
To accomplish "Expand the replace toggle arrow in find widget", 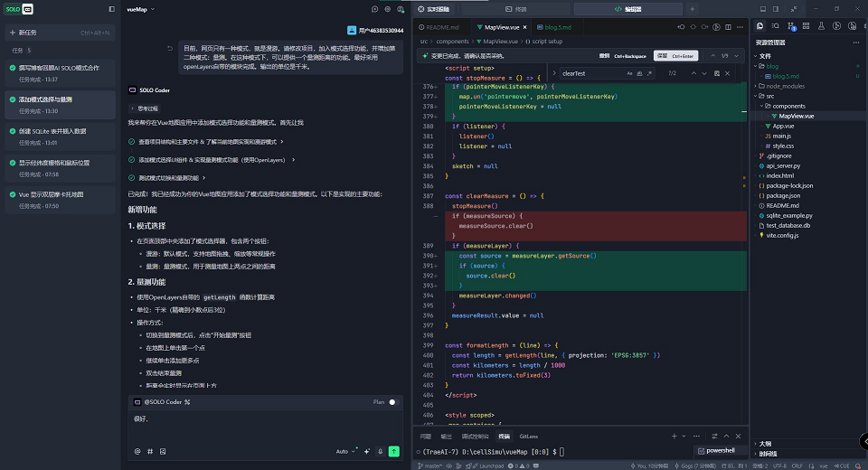I will click(554, 73).
